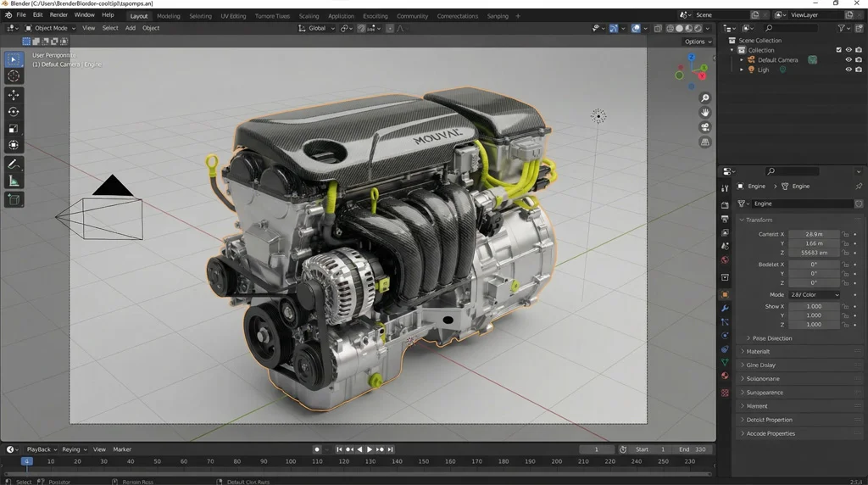Click the viewport Options button
The height and width of the screenshot is (485, 868).
pyautogui.click(x=697, y=42)
